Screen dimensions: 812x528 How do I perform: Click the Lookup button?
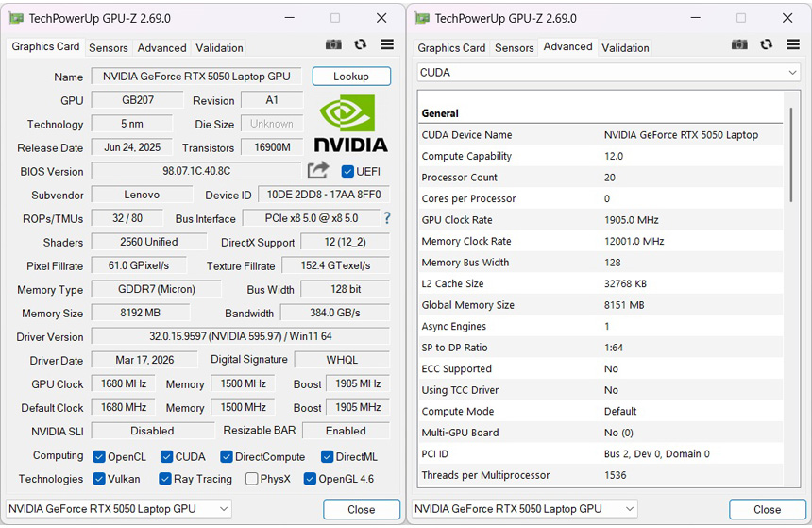click(351, 77)
